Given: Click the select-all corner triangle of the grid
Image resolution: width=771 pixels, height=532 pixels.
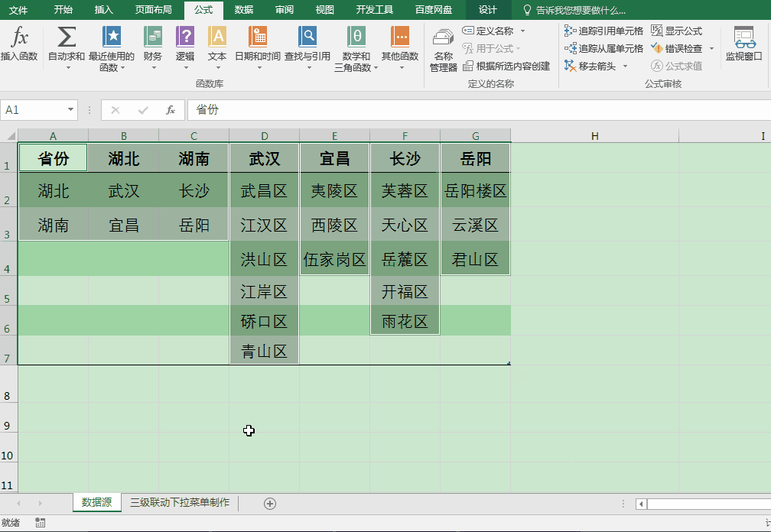Looking at the screenshot, I should click(x=10, y=135).
